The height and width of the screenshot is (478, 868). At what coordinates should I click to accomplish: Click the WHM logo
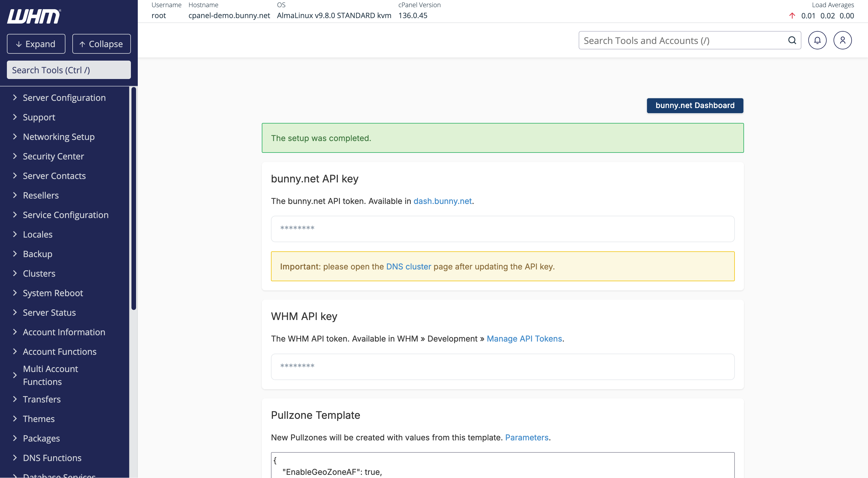(34, 16)
